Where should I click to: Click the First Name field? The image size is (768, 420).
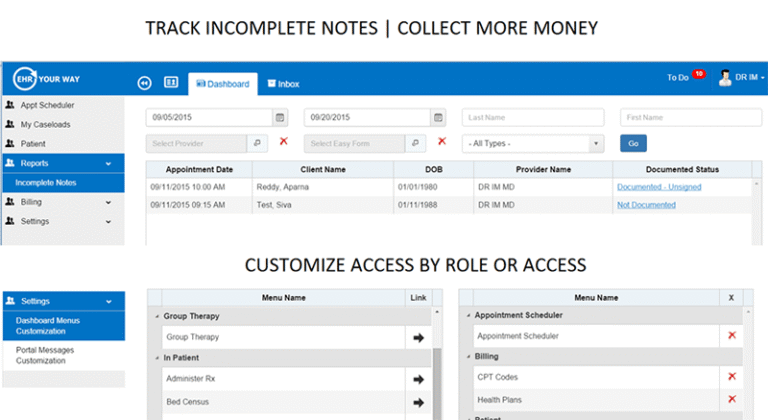point(691,117)
